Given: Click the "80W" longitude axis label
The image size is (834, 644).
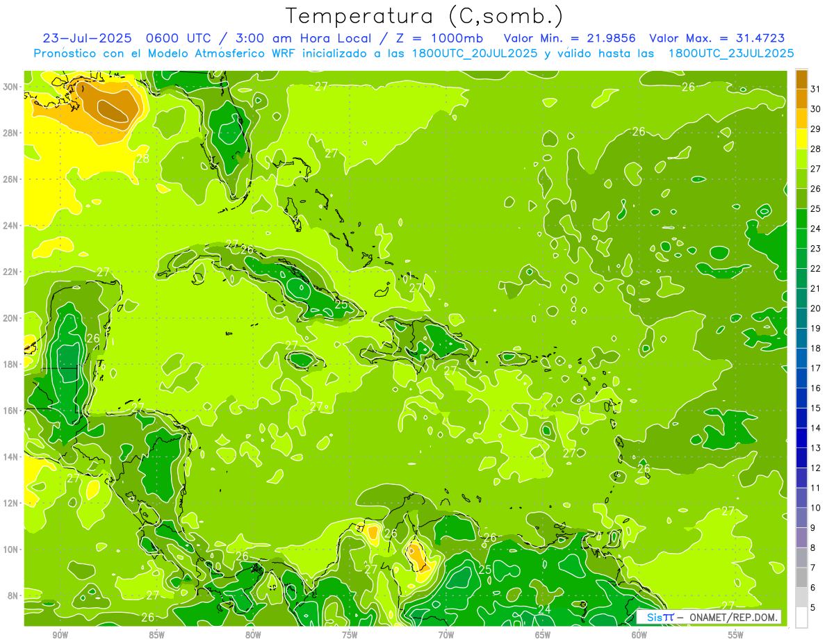Looking at the screenshot, I should [x=253, y=635].
